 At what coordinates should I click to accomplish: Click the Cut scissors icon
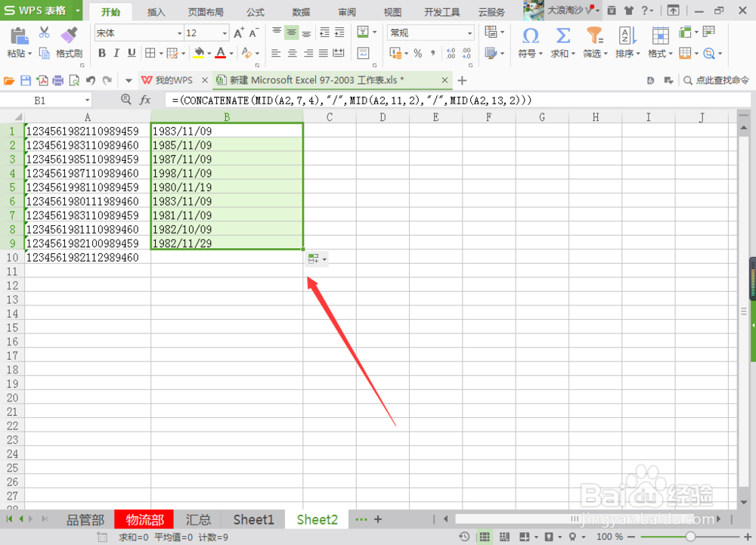click(x=45, y=33)
